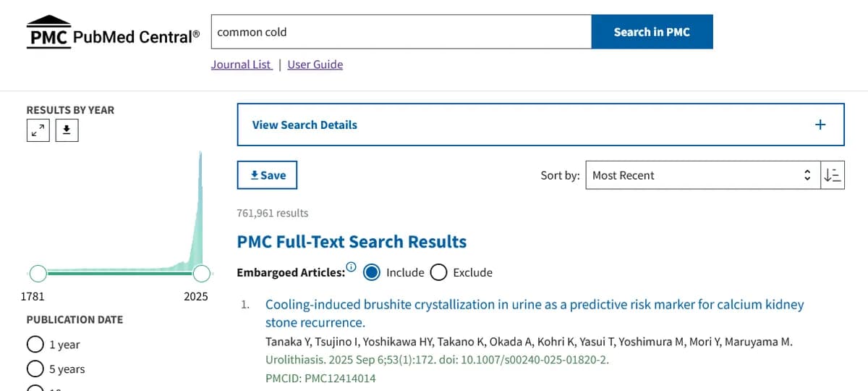Click the plus icon in View Search Details
The image size is (868, 391).
point(820,125)
